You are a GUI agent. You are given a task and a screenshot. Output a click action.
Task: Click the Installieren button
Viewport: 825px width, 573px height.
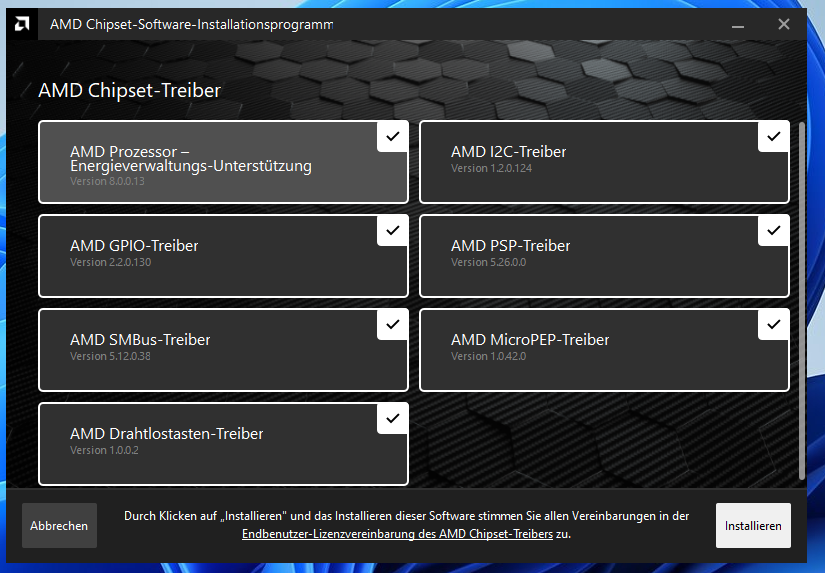tap(753, 526)
